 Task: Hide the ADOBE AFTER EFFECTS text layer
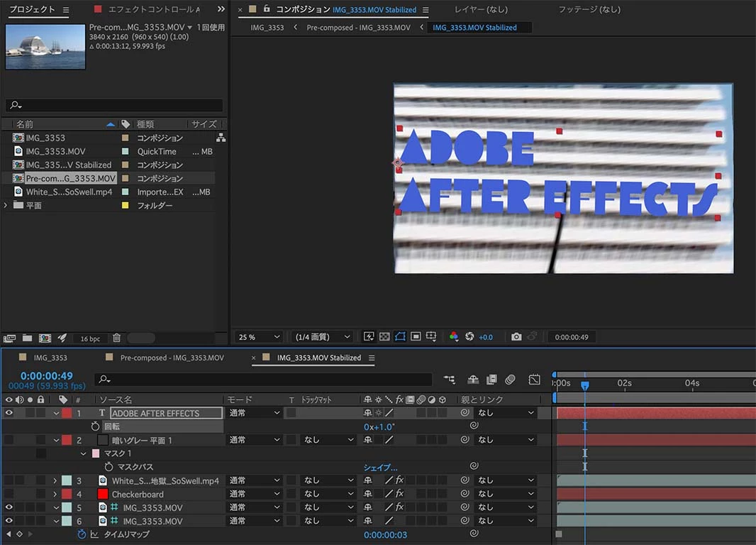[x=9, y=413]
